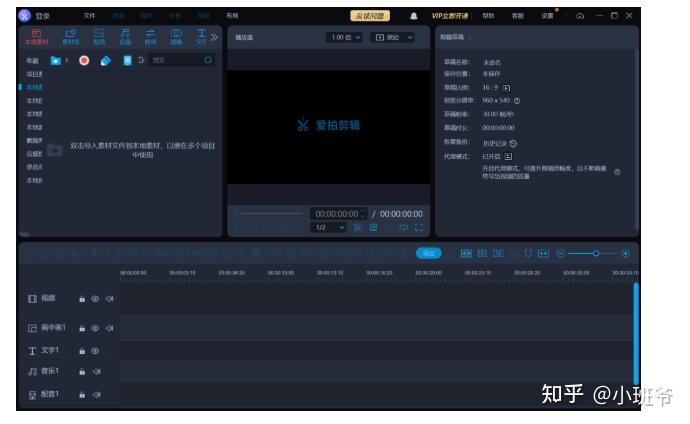The width and height of the screenshot is (690, 424).
Task: Open the 客服 menu
Action: (518, 16)
